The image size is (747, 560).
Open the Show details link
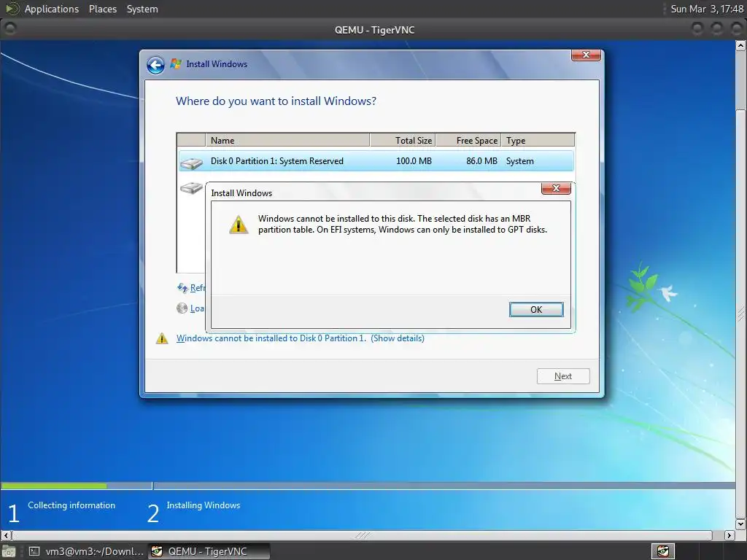pos(398,338)
